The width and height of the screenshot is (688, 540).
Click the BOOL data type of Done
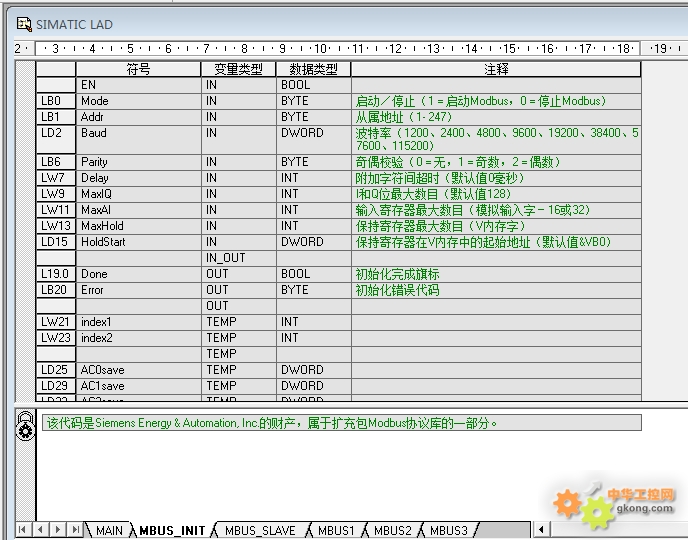tap(314, 274)
